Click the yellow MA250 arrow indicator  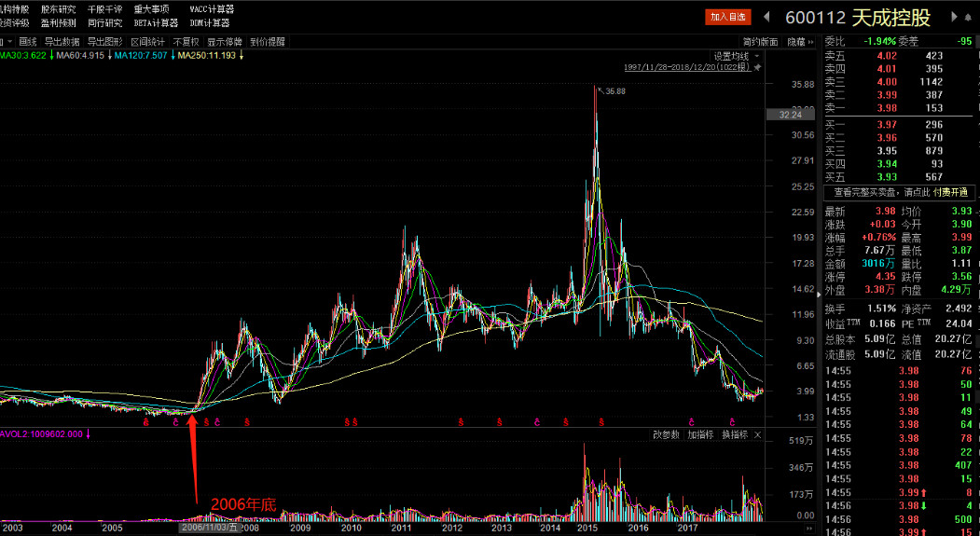tap(242, 56)
